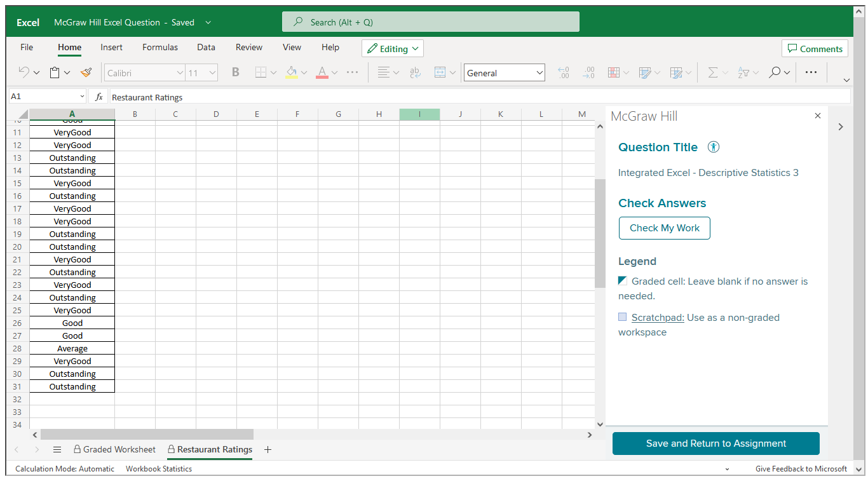The width and height of the screenshot is (868, 488).
Task: Open the Restaurant Ratings sheet tab
Action: [x=210, y=449]
